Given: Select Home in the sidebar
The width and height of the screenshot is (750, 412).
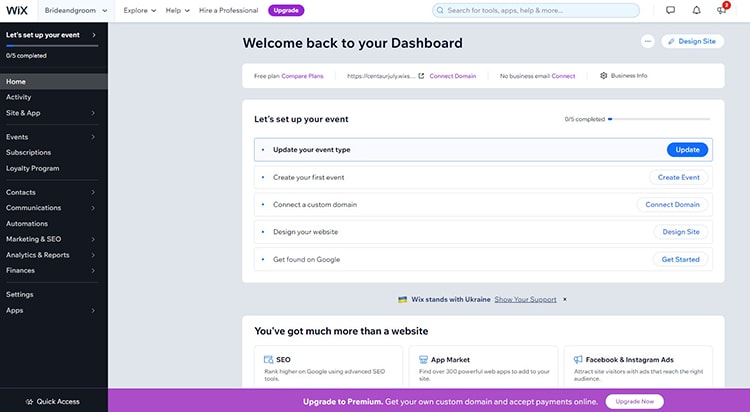Looking at the screenshot, I should pyautogui.click(x=54, y=81).
